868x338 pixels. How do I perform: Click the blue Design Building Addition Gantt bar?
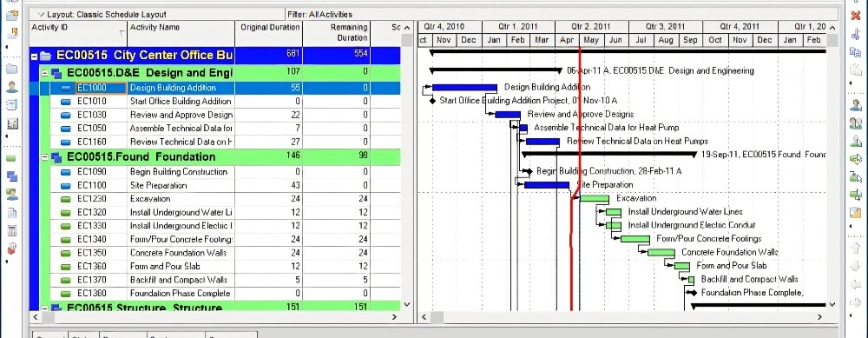coord(464,88)
